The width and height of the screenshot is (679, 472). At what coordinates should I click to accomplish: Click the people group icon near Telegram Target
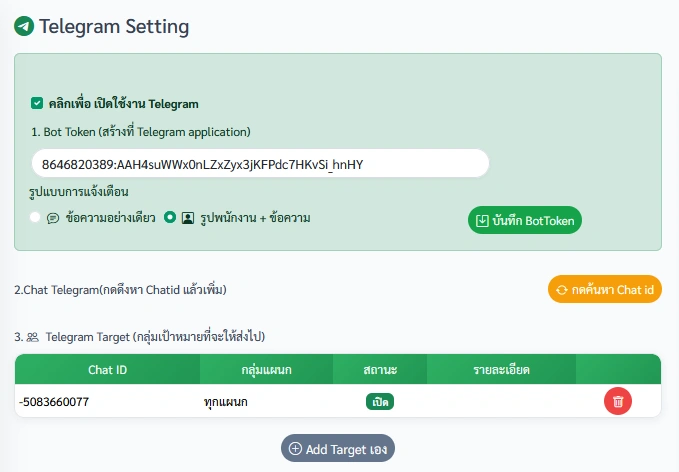(x=32, y=337)
